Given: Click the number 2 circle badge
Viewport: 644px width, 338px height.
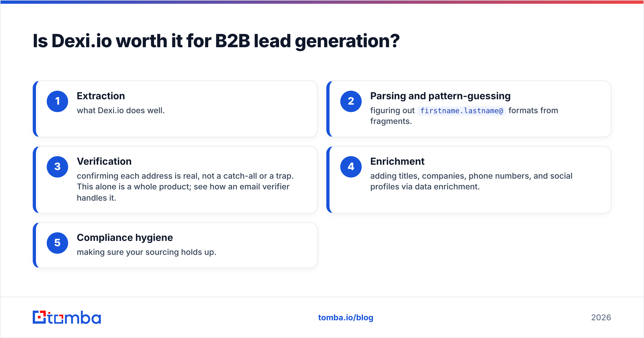Looking at the screenshot, I should (351, 101).
